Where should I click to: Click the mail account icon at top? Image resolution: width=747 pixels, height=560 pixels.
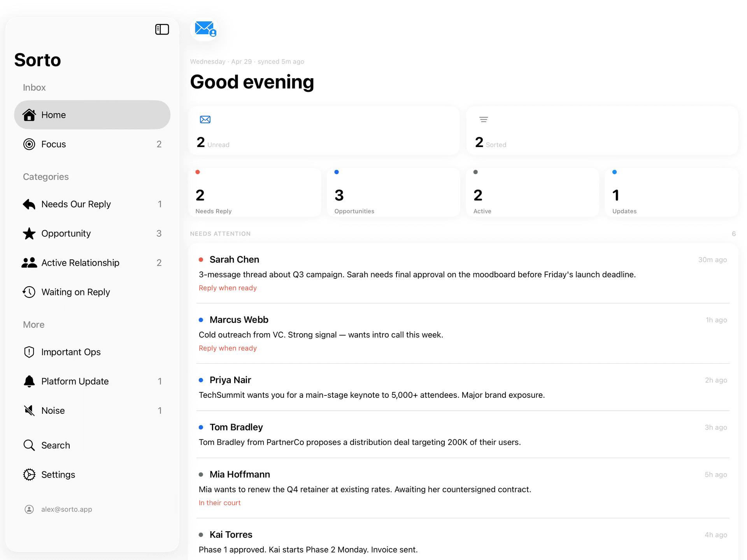(205, 29)
